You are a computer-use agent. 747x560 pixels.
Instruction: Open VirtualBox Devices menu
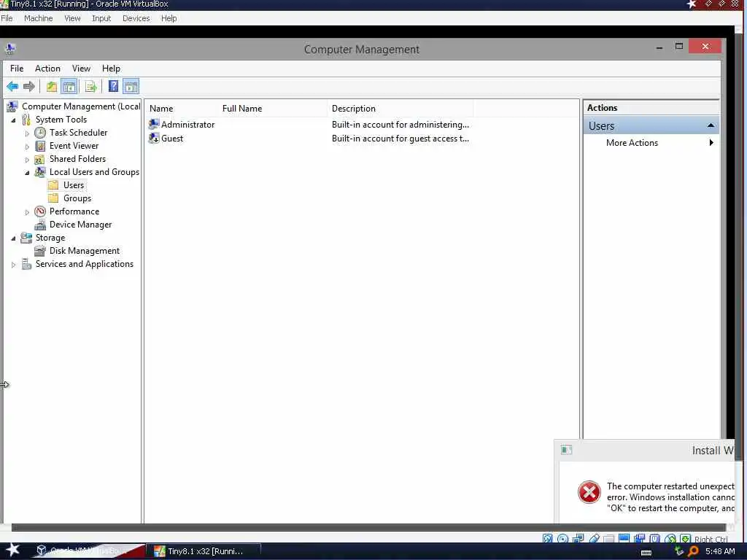pyautogui.click(x=136, y=18)
